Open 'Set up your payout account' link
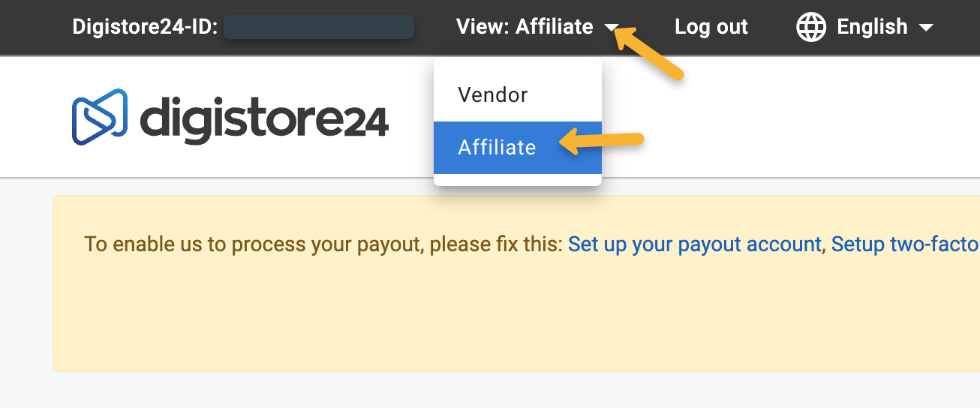The image size is (980, 408). tap(695, 244)
